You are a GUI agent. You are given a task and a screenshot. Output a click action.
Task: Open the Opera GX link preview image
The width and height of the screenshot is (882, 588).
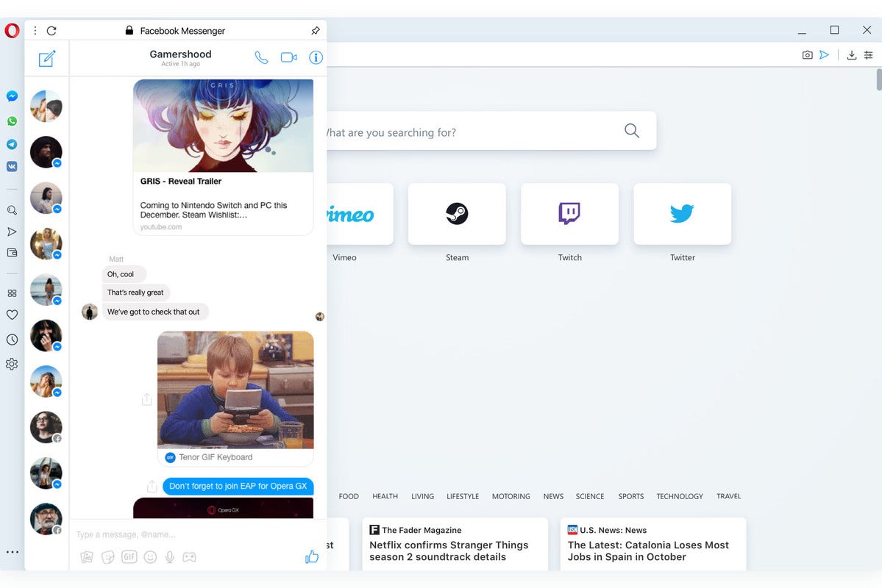(x=224, y=508)
